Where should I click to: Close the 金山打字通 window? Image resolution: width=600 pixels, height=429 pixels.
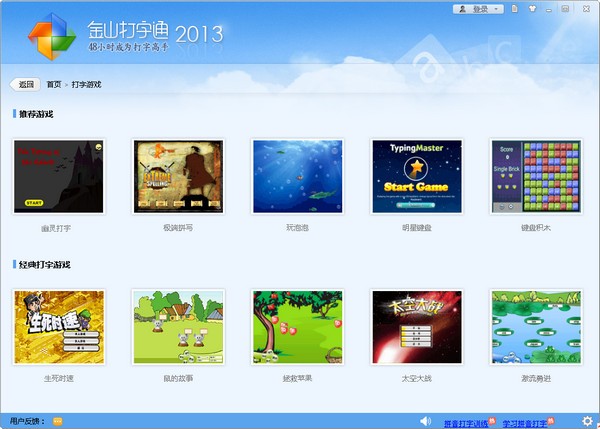(x=586, y=9)
